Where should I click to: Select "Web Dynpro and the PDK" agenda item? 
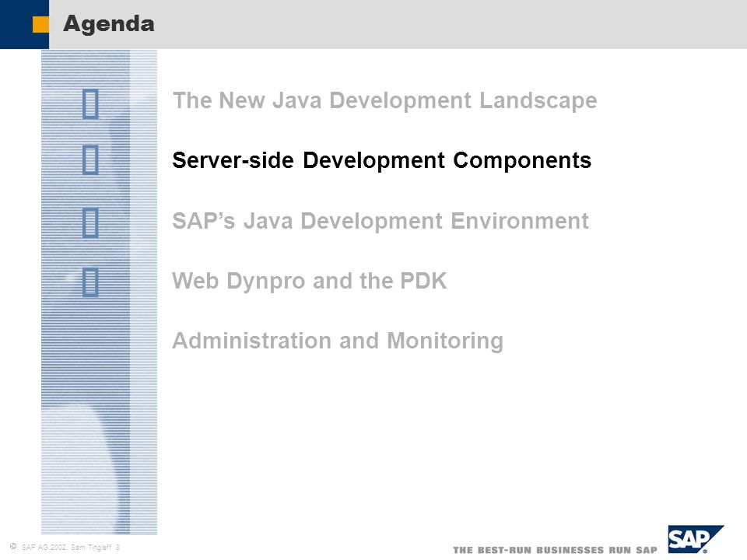coord(309,281)
